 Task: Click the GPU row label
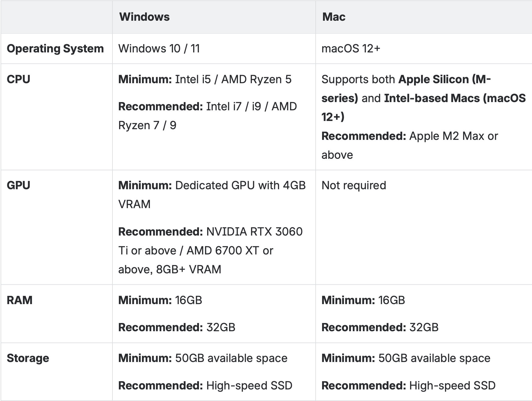tap(18, 185)
